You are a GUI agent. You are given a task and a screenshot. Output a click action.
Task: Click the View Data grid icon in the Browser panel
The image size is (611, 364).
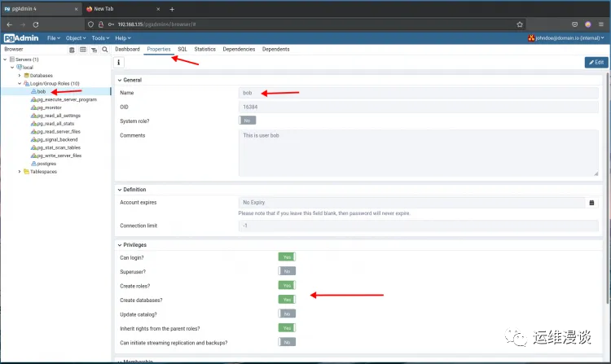click(83, 50)
